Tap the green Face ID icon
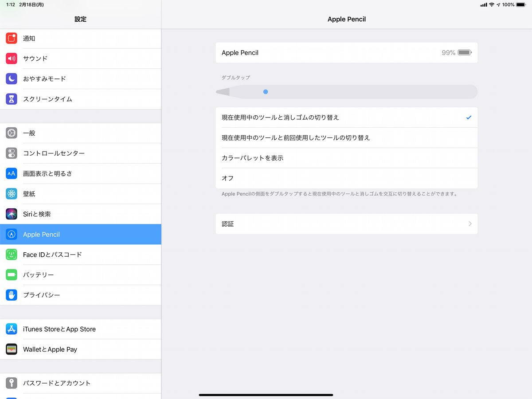Image resolution: width=532 pixels, height=399 pixels. pos(12,254)
